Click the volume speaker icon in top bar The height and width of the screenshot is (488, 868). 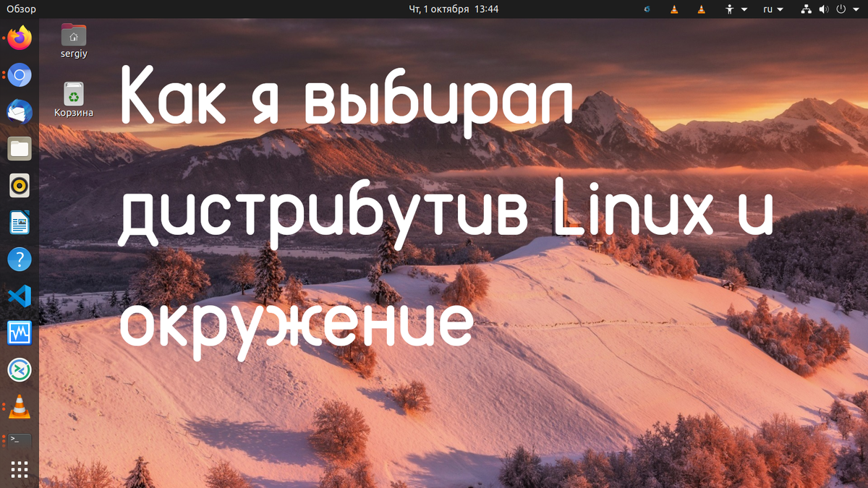point(824,9)
